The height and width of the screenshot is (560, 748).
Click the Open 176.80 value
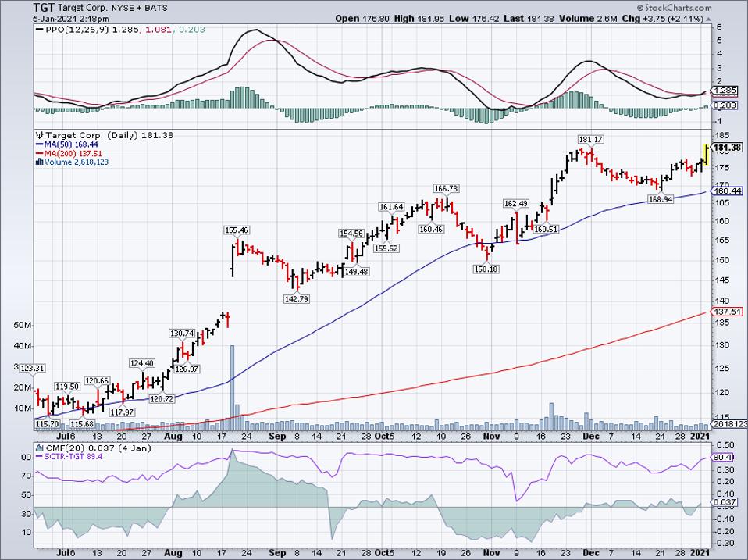point(362,19)
